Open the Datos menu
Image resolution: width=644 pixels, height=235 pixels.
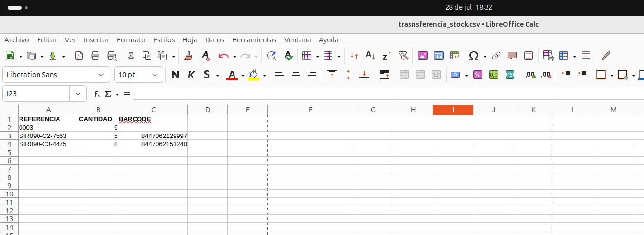215,40
